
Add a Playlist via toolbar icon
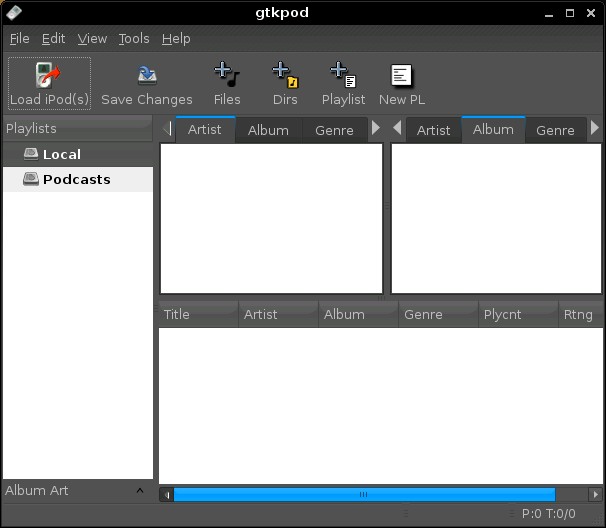click(x=343, y=75)
